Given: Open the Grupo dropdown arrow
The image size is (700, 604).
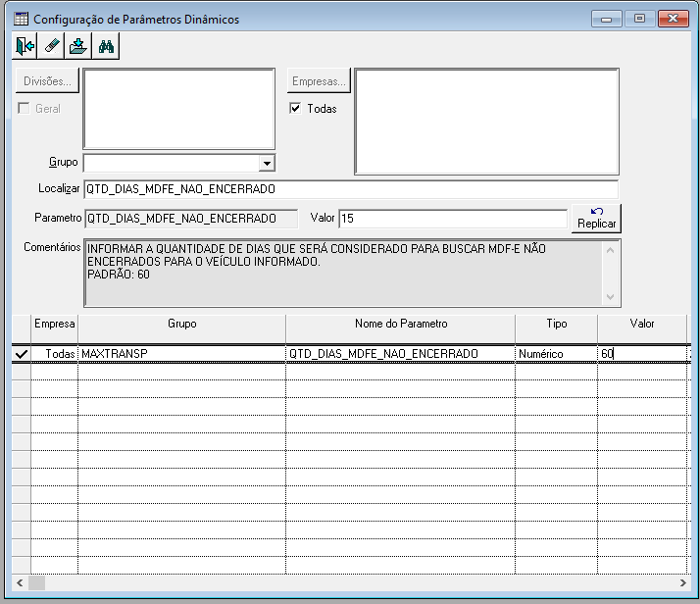Looking at the screenshot, I should 267,163.
